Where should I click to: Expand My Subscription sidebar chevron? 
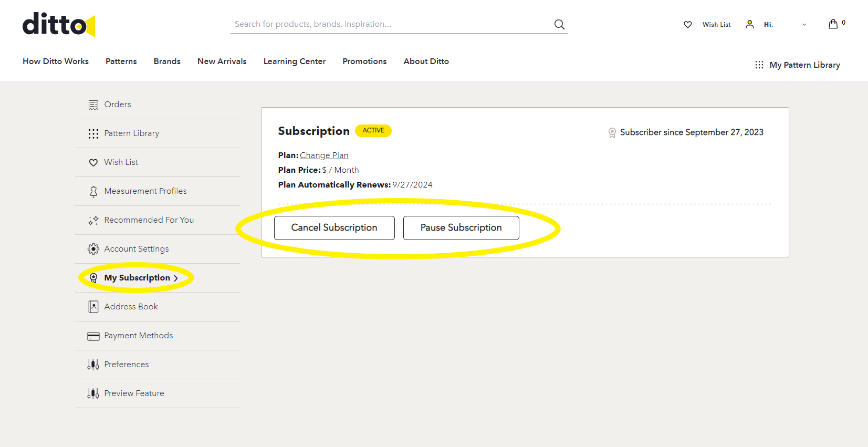coord(176,278)
